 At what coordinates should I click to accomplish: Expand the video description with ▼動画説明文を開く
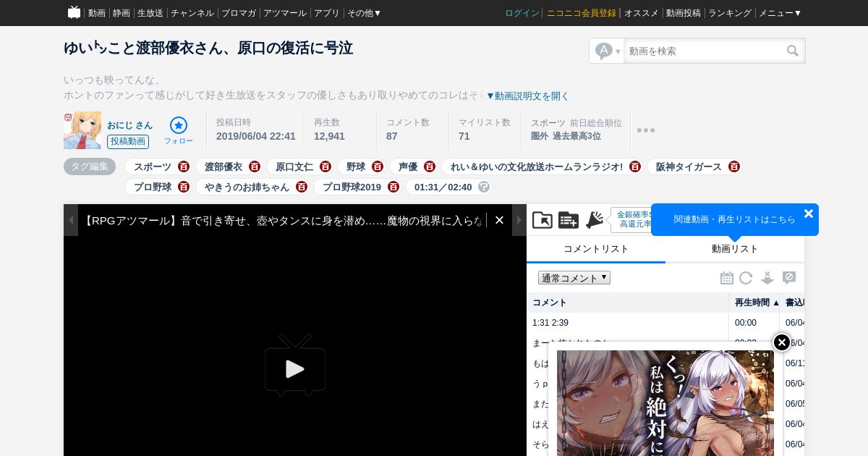(x=527, y=96)
